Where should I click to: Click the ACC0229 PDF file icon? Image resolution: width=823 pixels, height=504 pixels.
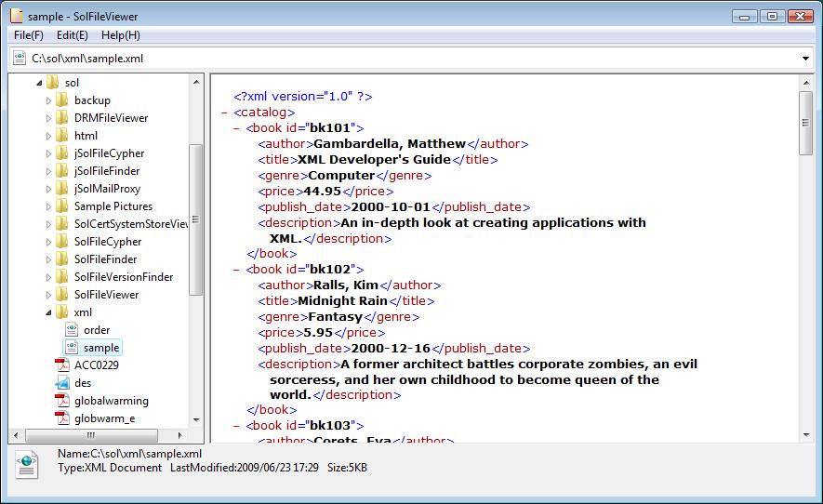(62, 365)
